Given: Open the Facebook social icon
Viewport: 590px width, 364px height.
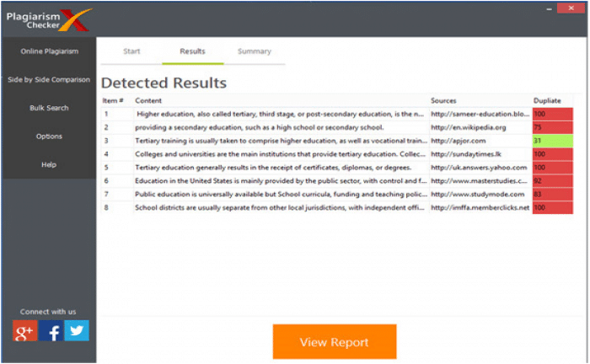Looking at the screenshot, I should tap(51, 331).
